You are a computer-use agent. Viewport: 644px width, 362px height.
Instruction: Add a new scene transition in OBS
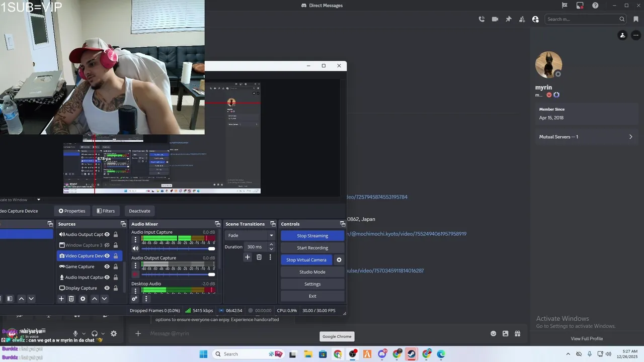pyautogui.click(x=247, y=257)
